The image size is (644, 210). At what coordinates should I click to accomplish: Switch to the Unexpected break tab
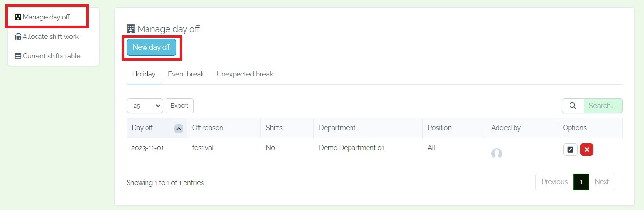244,74
